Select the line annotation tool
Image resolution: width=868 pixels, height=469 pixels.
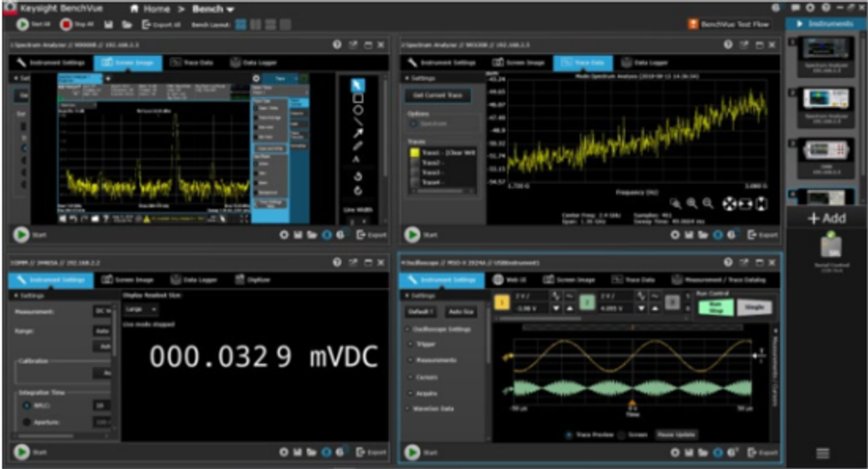point(357,122)
